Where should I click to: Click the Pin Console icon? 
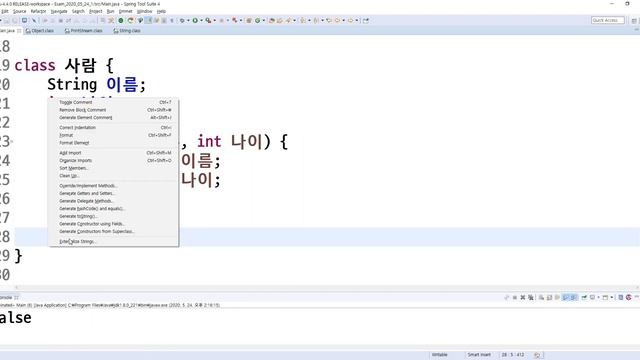click(x=584, y=298)
